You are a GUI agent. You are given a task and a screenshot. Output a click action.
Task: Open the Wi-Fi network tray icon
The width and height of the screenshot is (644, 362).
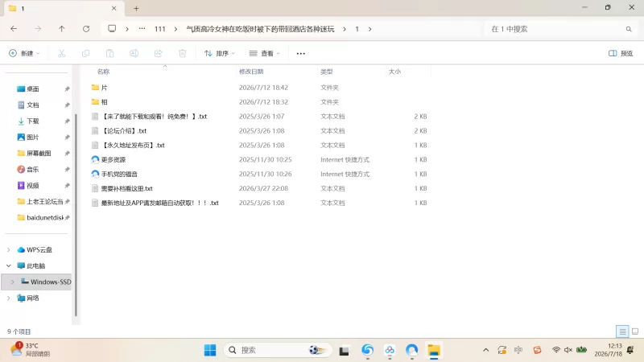pyautogui.click(x=556, y=350)
